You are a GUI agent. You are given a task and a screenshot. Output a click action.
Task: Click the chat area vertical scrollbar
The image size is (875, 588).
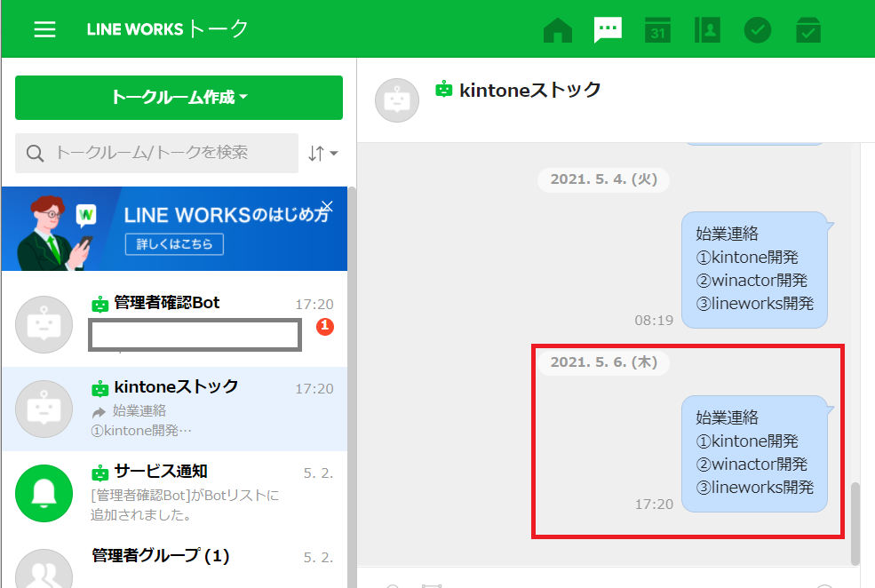855,523
